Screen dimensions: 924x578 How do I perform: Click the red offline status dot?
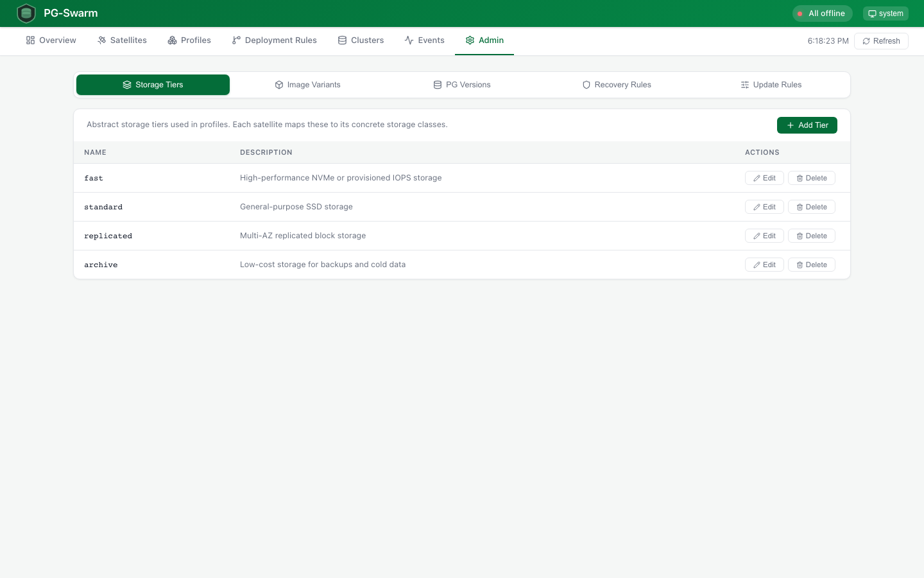point(800,13)
